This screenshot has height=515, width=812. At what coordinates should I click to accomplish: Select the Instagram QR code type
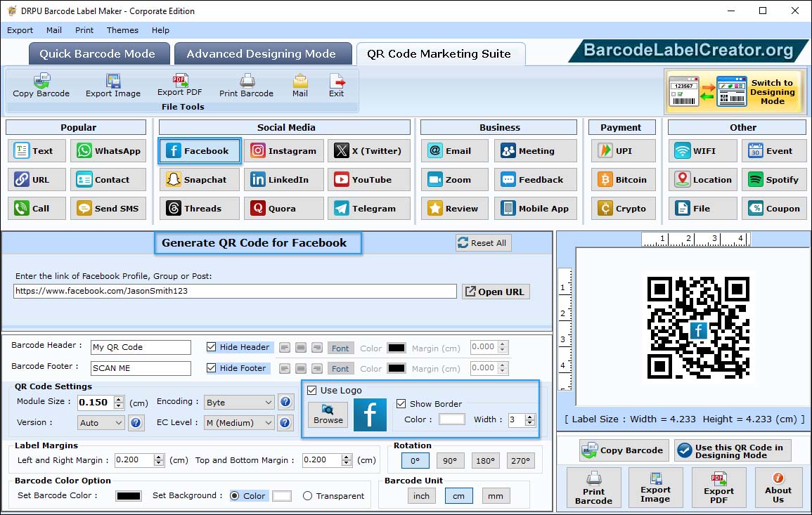point(284,151)
